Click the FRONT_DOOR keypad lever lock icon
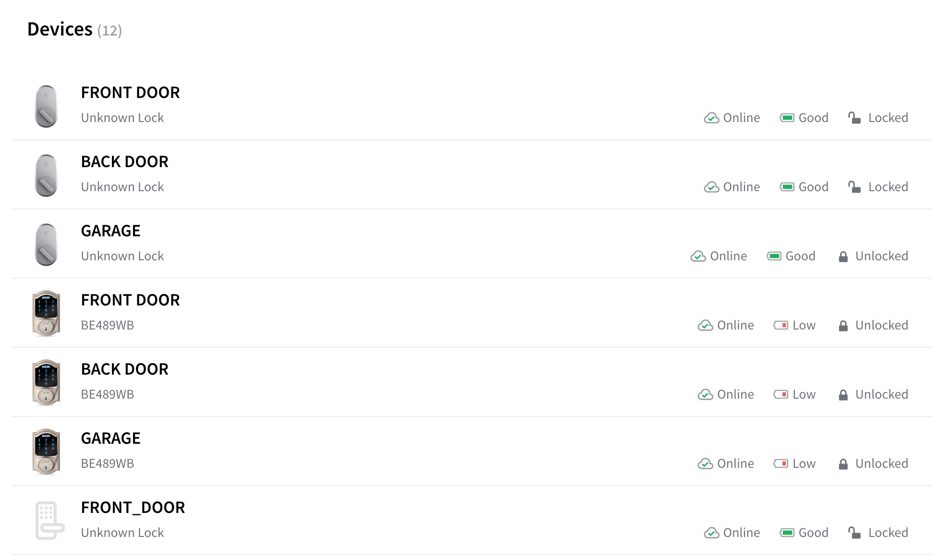 49,521
